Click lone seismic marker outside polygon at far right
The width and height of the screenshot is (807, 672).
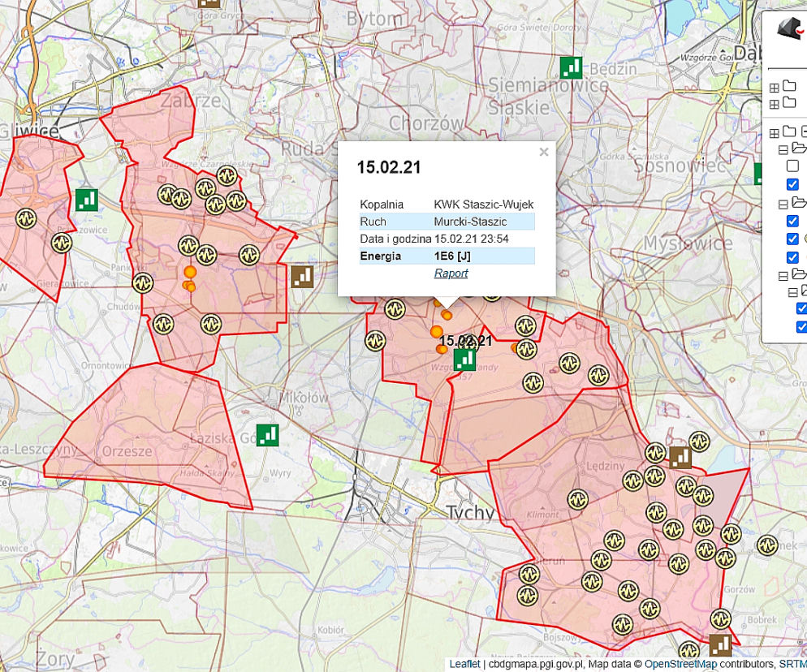coord(767,545)
